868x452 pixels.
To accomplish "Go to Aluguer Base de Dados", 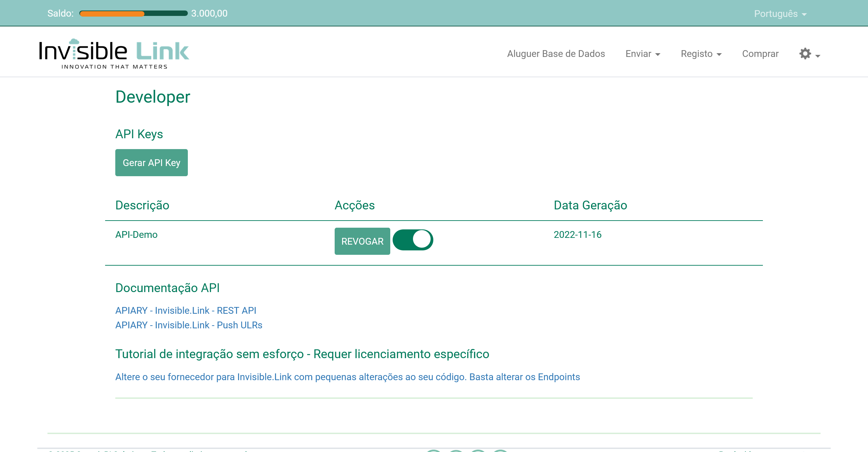I will pyautogui.click(x=556, y=54).
